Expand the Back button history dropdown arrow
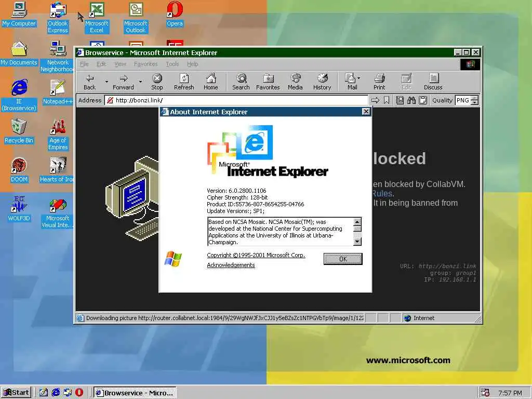This screenshot has height=399, width=532. point(107,82)
